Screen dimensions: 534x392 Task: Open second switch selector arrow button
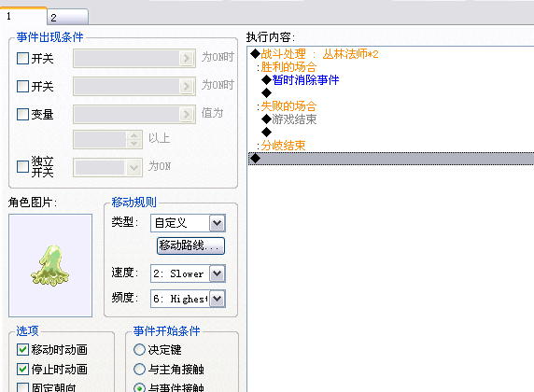[x=187, y=86]
